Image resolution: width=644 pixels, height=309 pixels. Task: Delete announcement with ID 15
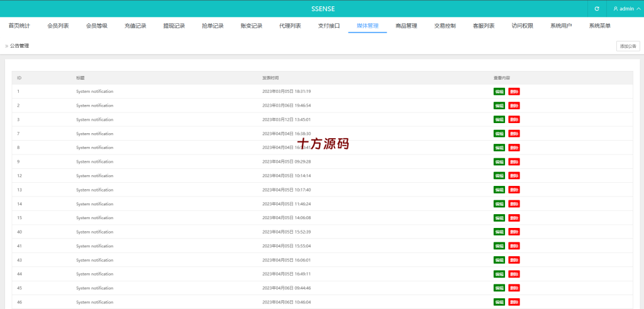[x=514, y=218]
